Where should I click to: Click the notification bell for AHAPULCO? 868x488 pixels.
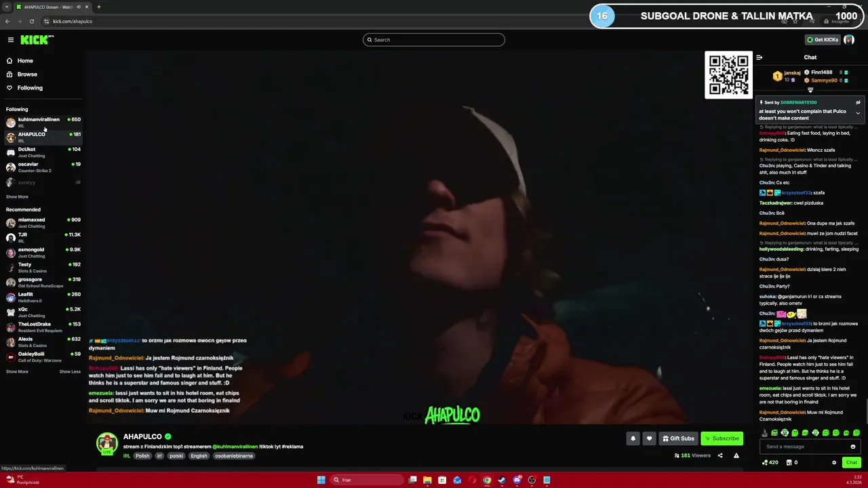pyautogui.click(x=633, y=439)
